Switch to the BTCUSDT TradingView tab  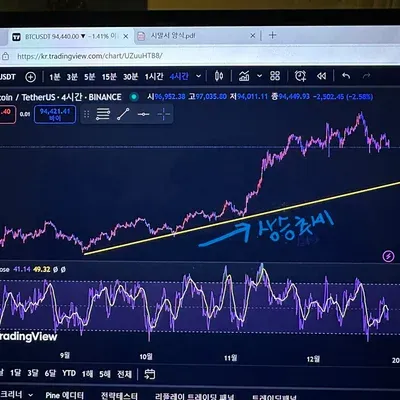pyautogui.click(x=70, y=36)
